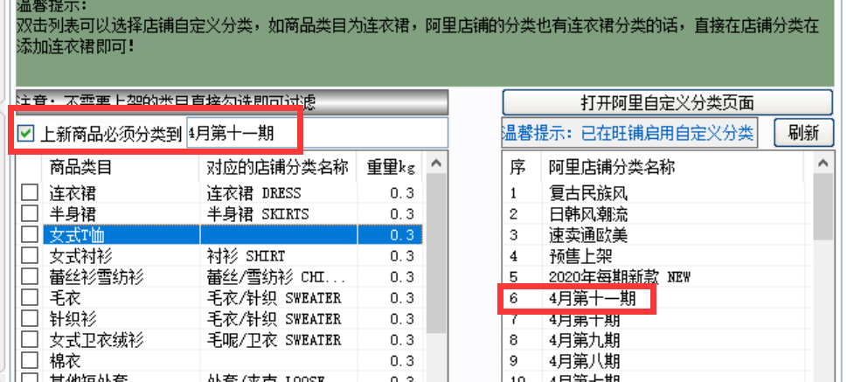This screenshot has width=868, height=382.
Task: Click the 4月第十一期 category input field
Action: [316, 133]
